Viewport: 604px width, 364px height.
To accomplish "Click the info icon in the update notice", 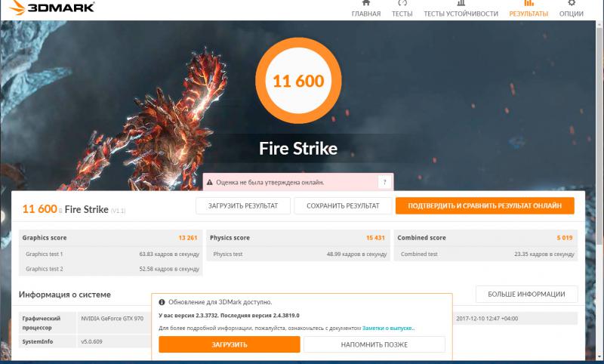I will [x=162, y=301].
